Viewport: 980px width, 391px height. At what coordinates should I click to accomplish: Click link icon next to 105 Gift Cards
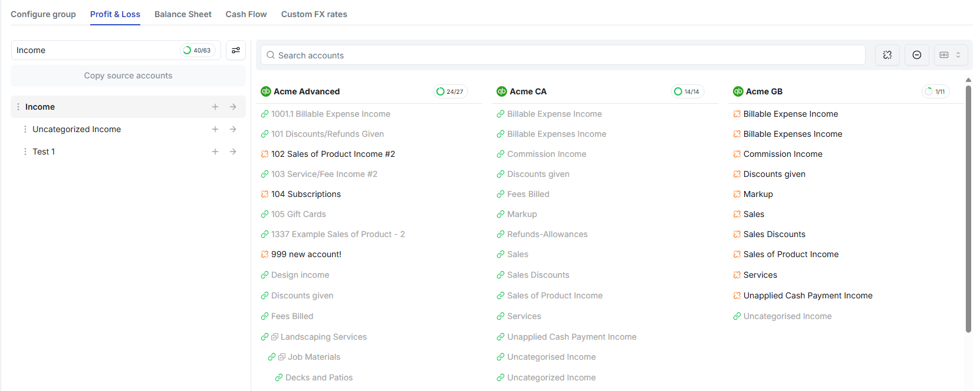(x=265, y=214)
